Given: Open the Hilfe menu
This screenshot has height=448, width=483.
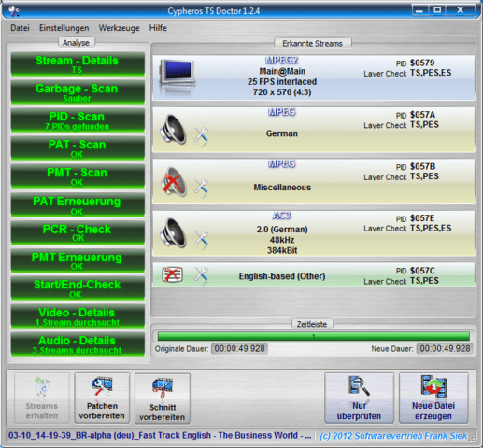Looking at the screenshot, I should click(158, 28).
